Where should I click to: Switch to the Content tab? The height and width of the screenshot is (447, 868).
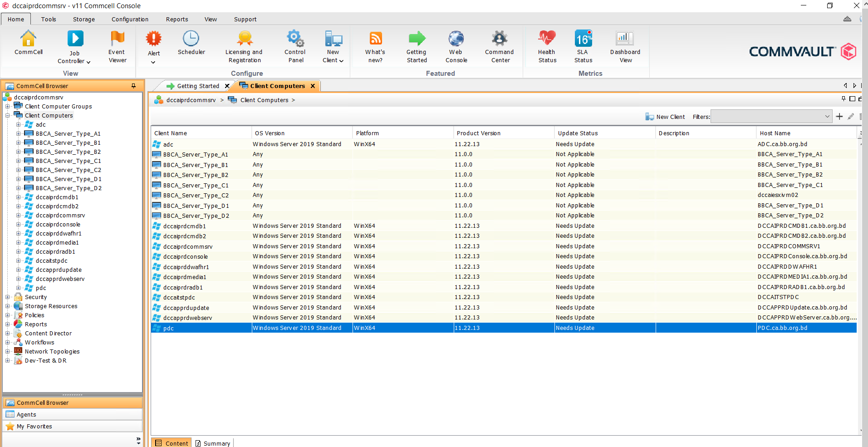(x=172, y=443)
